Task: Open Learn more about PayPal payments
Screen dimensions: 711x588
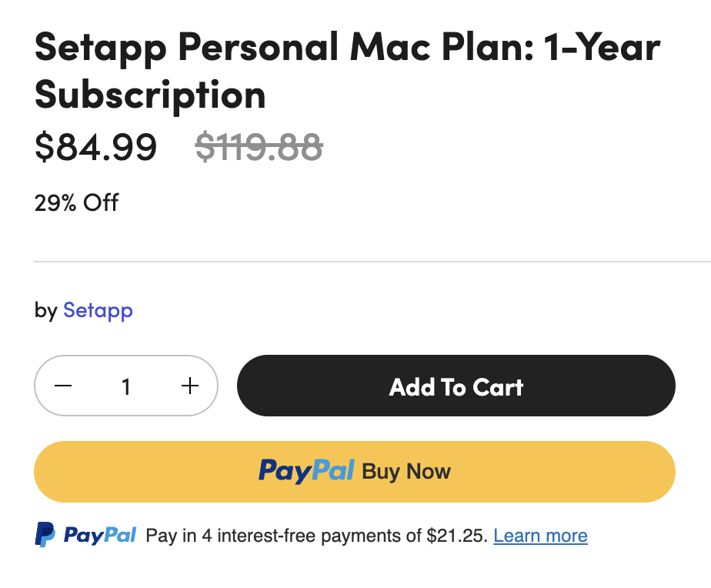Action: pos(540,536)
